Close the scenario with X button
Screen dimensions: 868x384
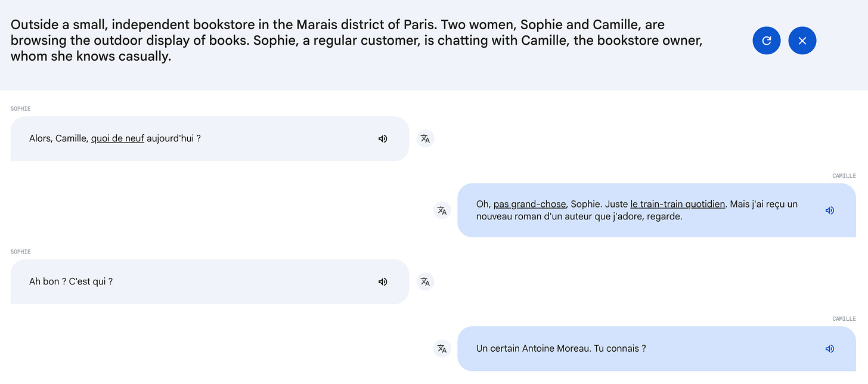click(x=802, y=41)
